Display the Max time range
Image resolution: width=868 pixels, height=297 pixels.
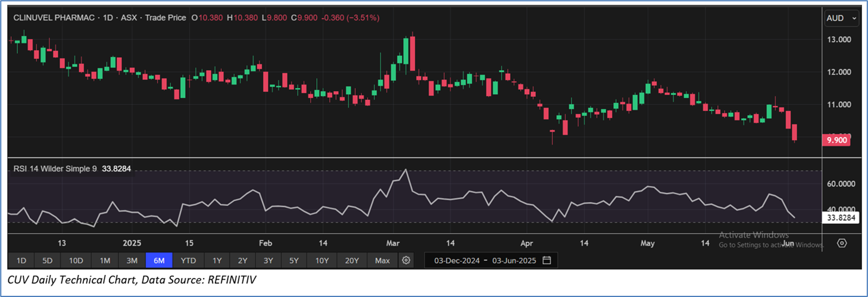pyautogui.click(x=382, y=261)
